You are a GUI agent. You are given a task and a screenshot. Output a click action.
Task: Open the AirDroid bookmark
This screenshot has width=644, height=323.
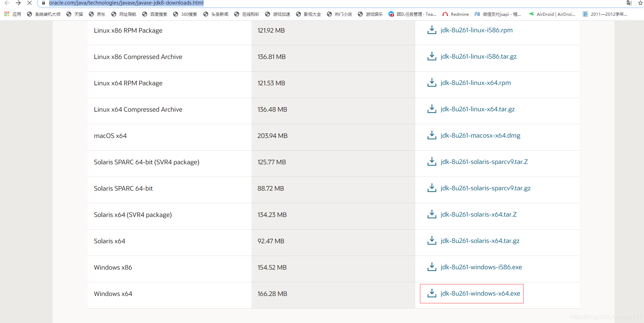tap(552, 14)
